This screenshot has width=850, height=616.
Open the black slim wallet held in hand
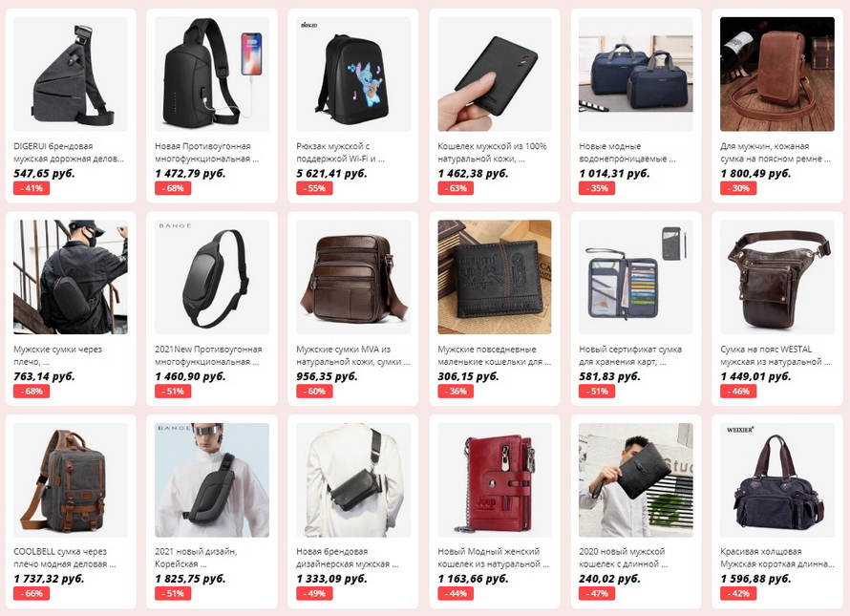click(x=495, y=74)
